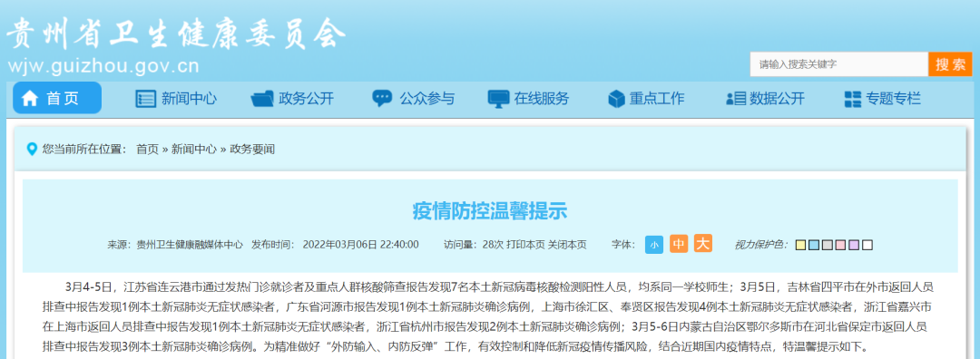Go to 新闻中心 in the breadcrumb
This screenshot has height=359, width=980.
(x=194, y=150)
